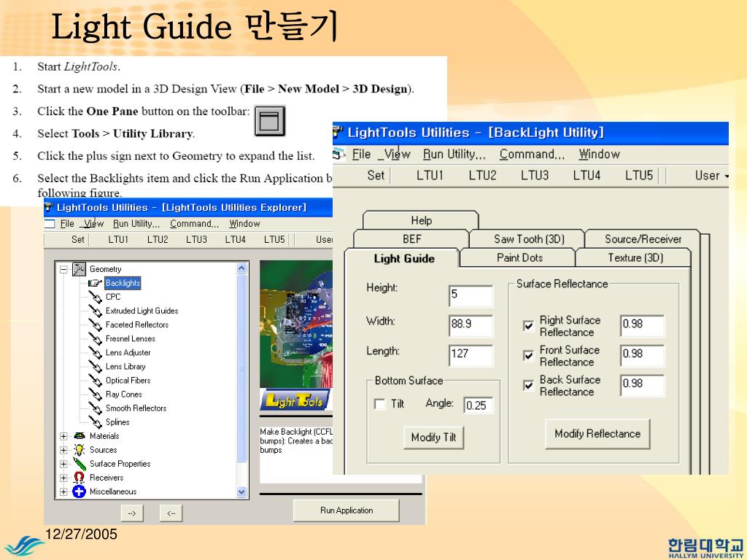This screenshot has width=747, height=560.
Task: Click the Lens Adjuster item icon
Action: [96, 352]
